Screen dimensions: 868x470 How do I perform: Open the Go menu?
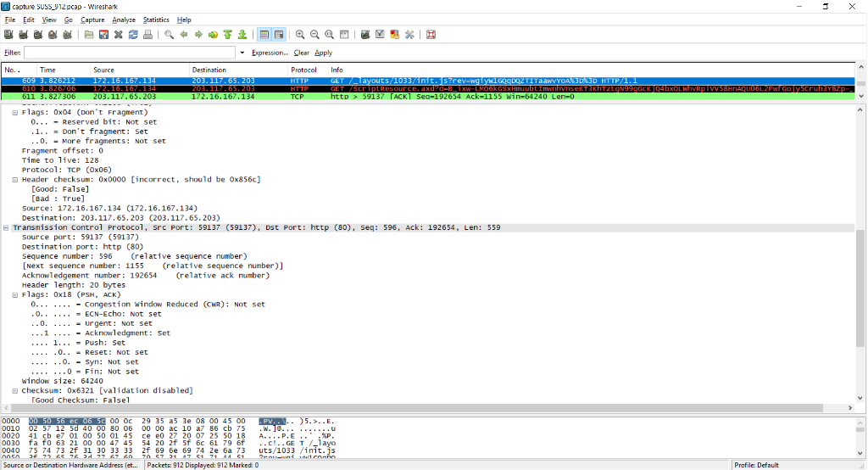pos(68,20)
